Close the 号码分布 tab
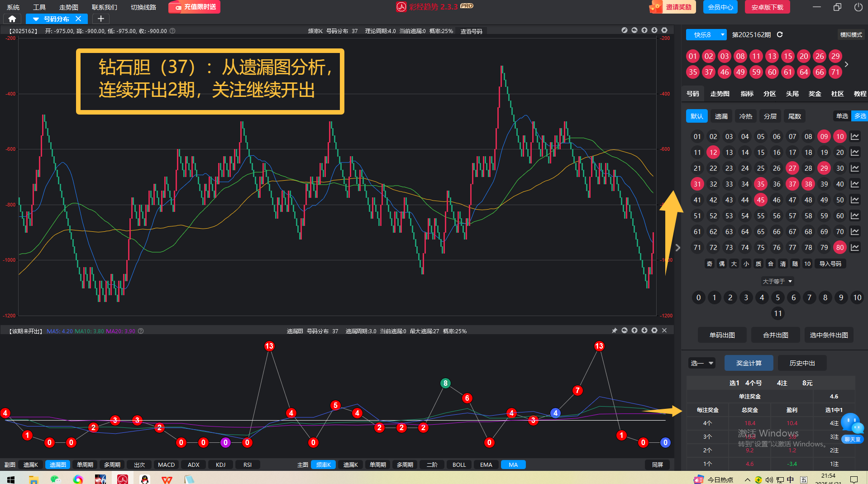Image resolution: width=868 pixels, height=484 pixels. click(x=78, y=19)
